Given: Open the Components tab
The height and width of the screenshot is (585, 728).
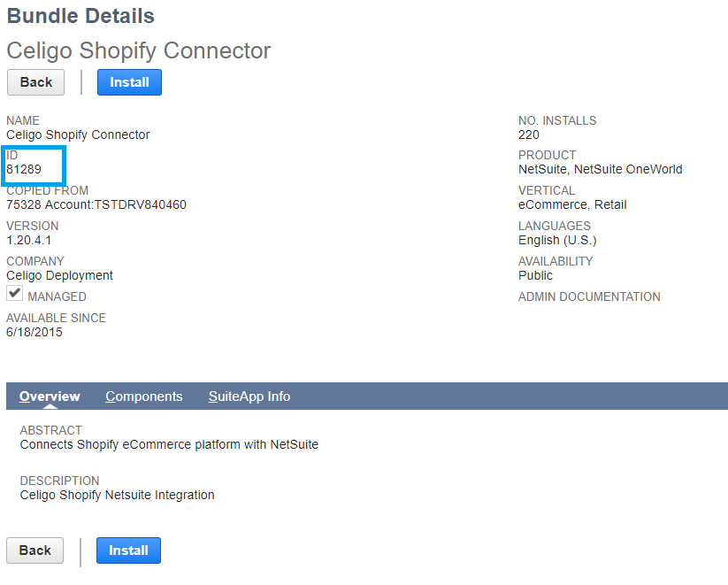Looking at the screenshot, I should point(144,396).
